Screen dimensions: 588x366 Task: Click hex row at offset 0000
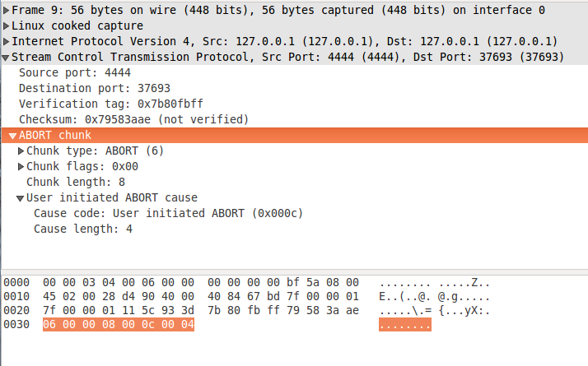[x=201, y=280]
